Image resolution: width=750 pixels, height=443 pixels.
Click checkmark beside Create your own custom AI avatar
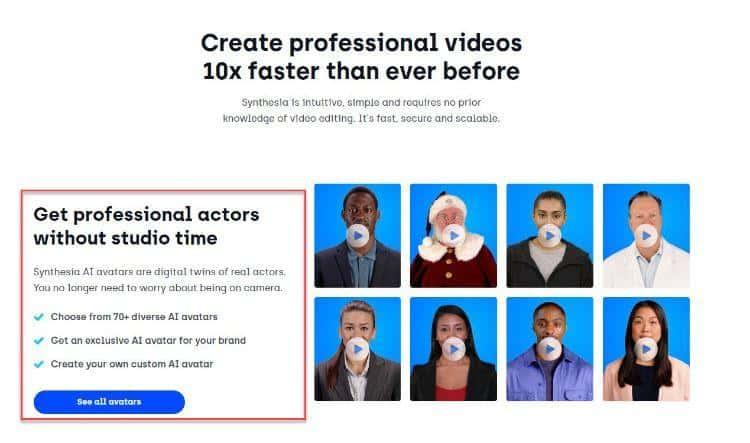pos(39,364)
